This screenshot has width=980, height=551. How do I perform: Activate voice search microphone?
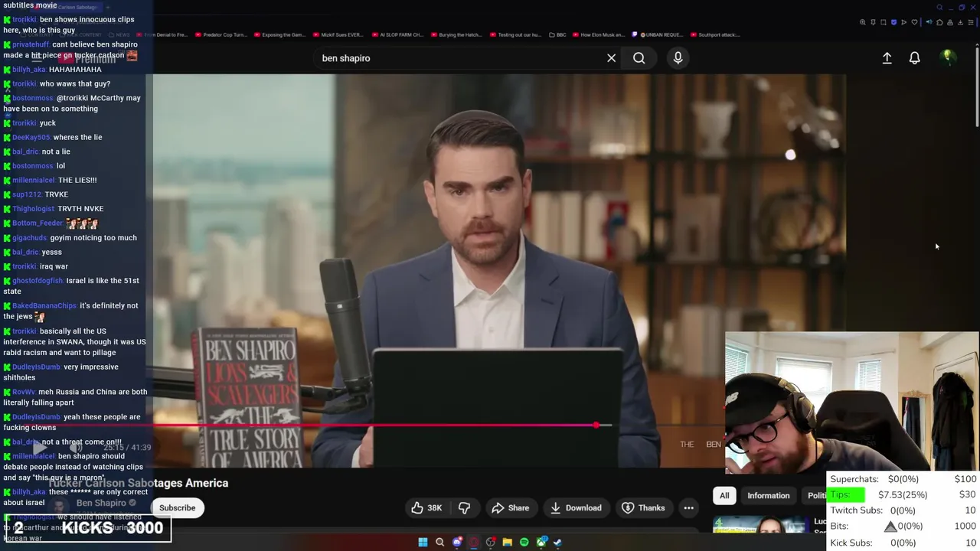tap(678, 58)
